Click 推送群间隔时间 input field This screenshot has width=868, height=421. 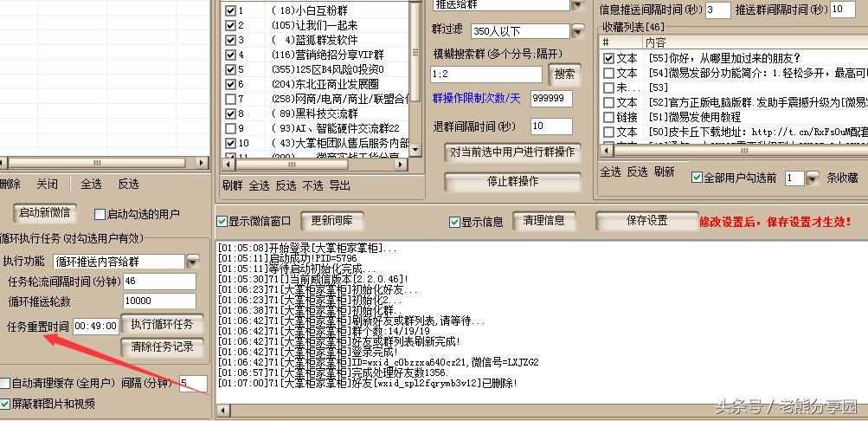click(843, 10)
